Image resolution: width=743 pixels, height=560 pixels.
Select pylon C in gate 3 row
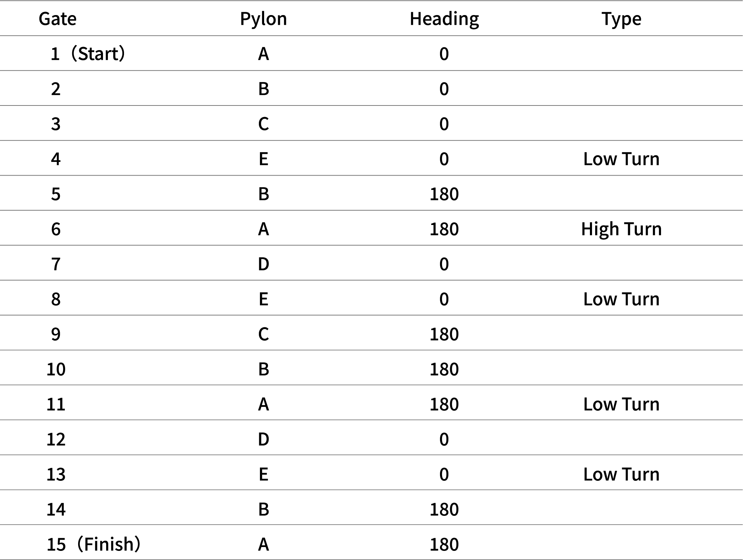tap(263, 124)
